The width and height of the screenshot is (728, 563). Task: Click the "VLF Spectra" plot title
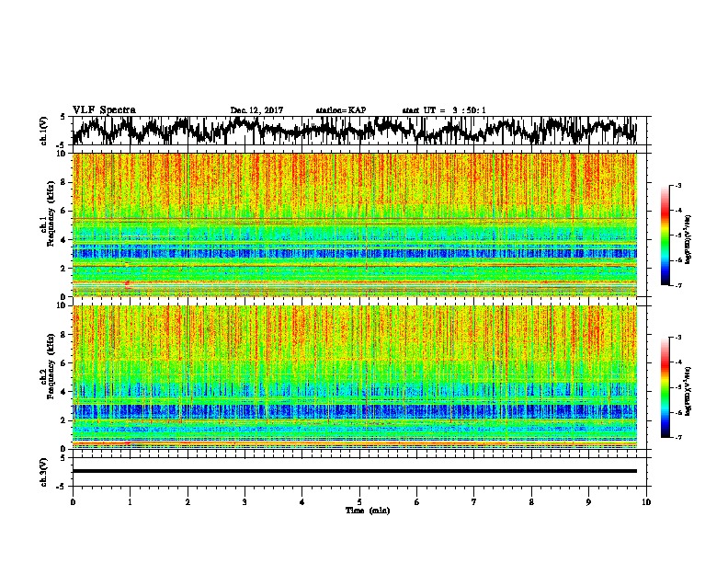104,109
